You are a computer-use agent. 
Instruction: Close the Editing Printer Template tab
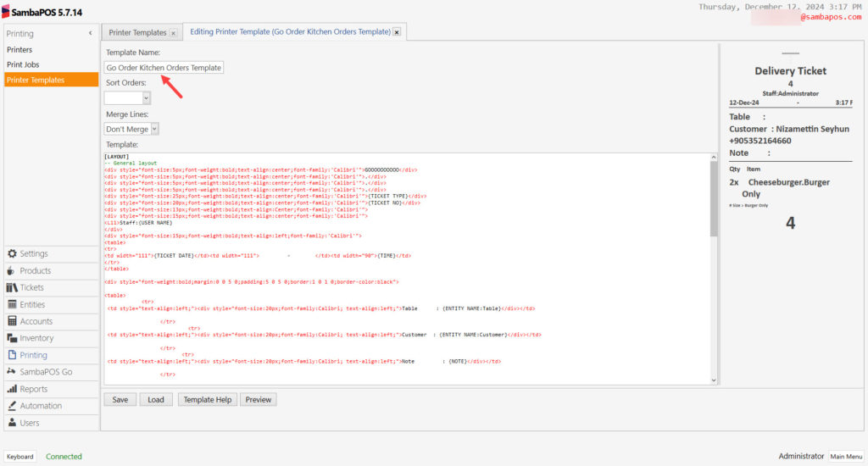pyautogui.click(x=397, y=32)
